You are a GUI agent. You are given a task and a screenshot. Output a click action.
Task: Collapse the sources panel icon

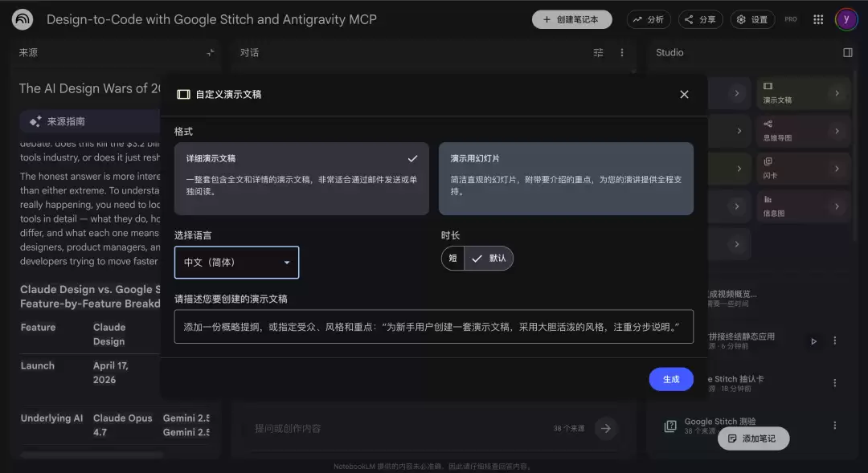point(211,52)
